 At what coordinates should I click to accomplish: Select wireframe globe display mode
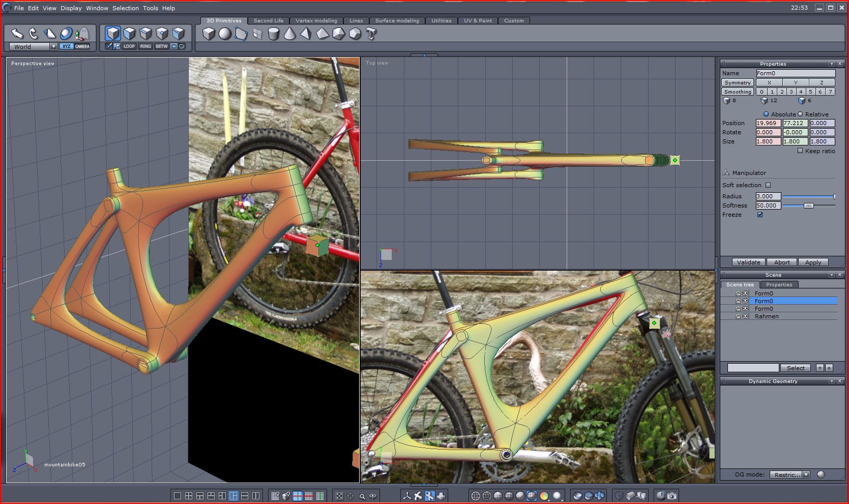pos(476,496)
